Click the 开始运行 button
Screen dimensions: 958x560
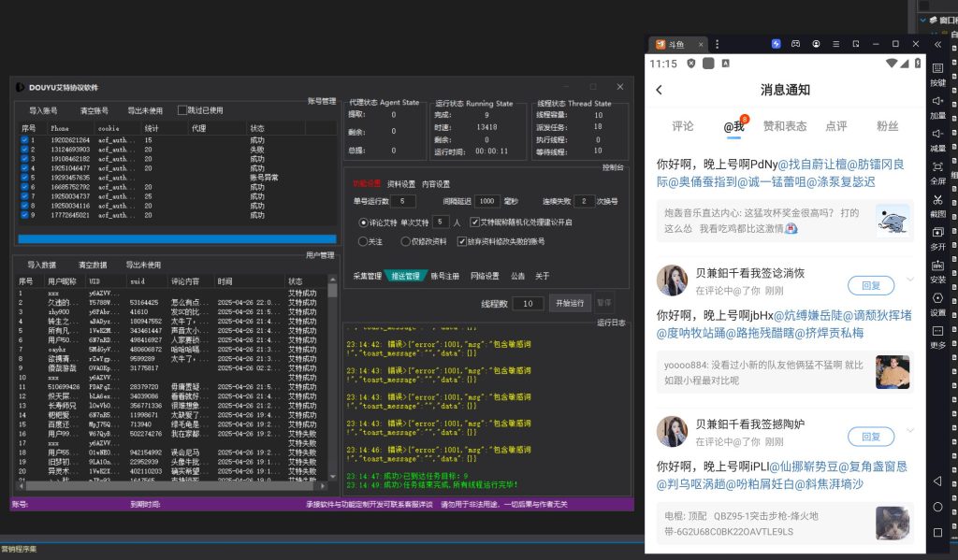tap(569, 303)
